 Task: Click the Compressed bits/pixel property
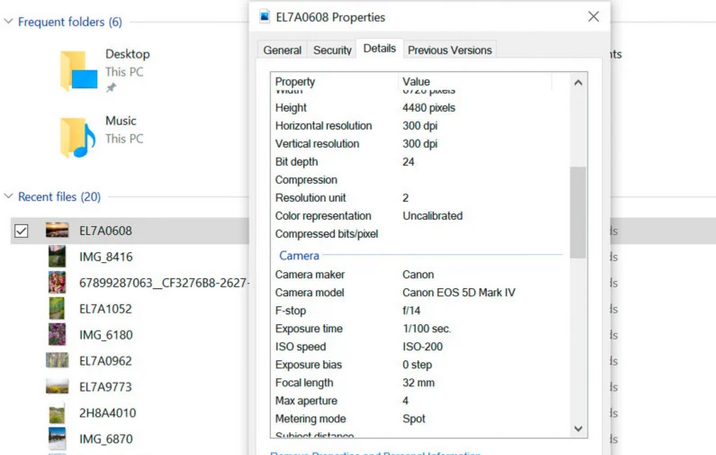click(326, 234)
